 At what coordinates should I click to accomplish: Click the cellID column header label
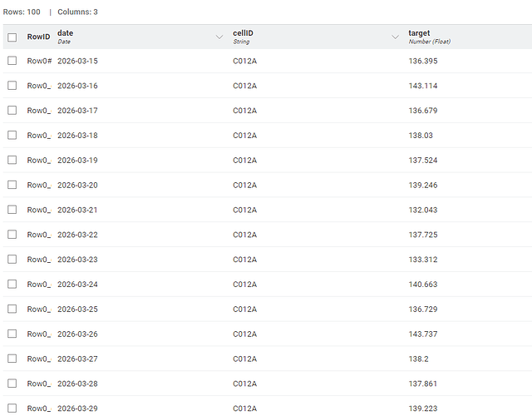[x=244, y=33]
